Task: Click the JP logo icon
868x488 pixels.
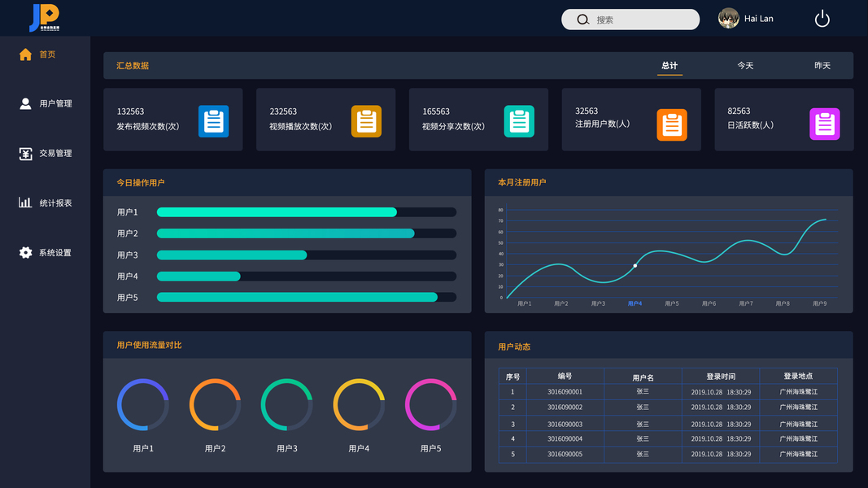Action: click(45, 18)
